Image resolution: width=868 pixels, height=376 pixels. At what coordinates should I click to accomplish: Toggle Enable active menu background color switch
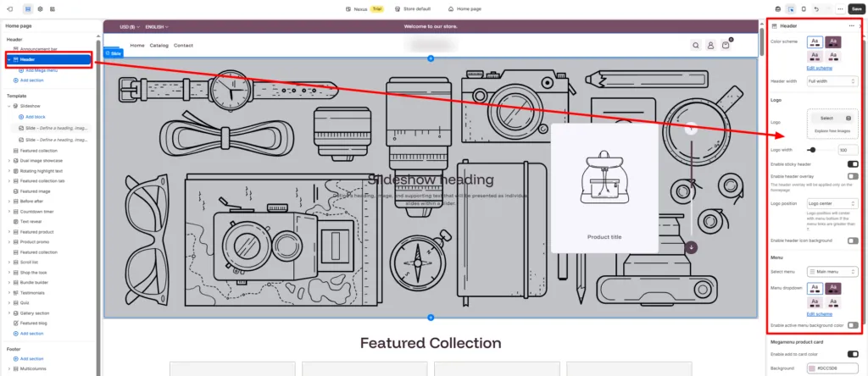pyautogui.click(x=853, y=325)
